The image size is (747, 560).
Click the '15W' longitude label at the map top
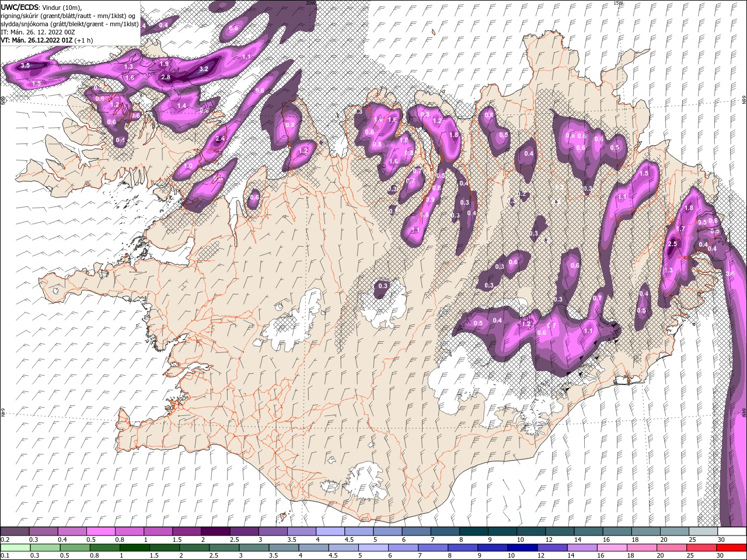pos(618,3)
